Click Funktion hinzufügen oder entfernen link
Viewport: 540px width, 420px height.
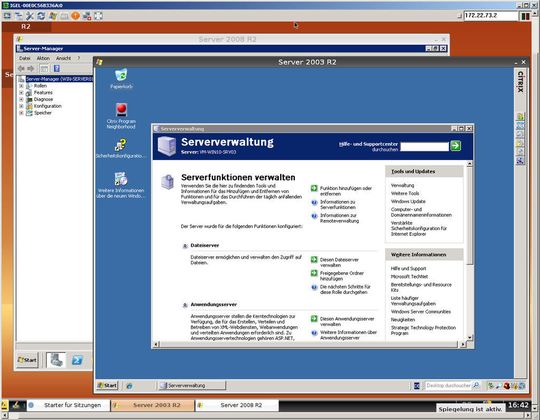346,191
